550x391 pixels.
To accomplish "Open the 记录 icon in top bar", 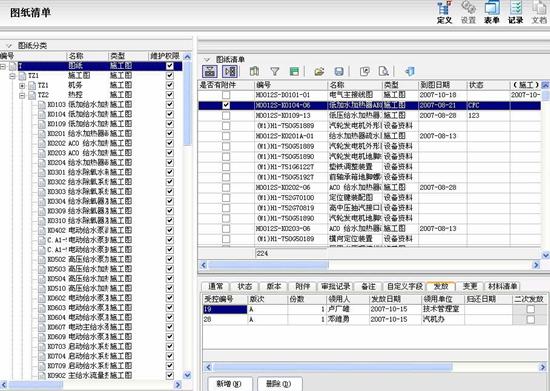I will click(x=516, y=12).
